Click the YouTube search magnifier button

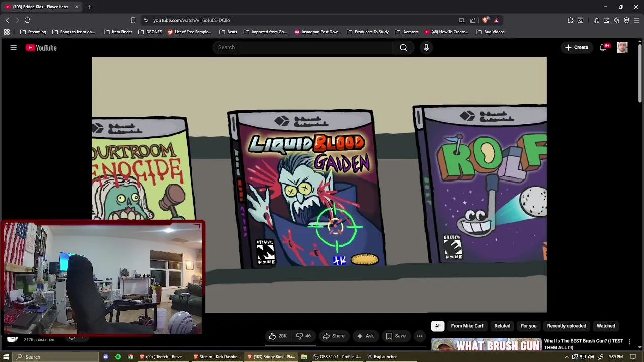pos(404,47)
